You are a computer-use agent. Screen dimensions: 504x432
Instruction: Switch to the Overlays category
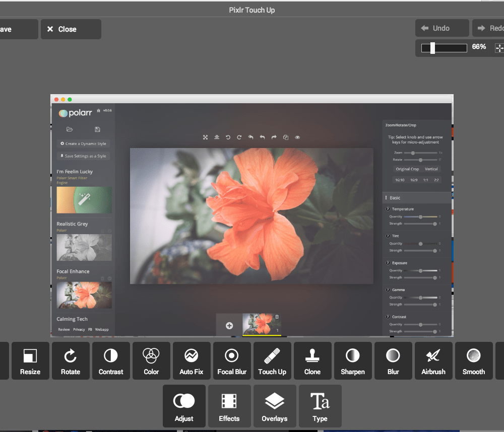275,406
